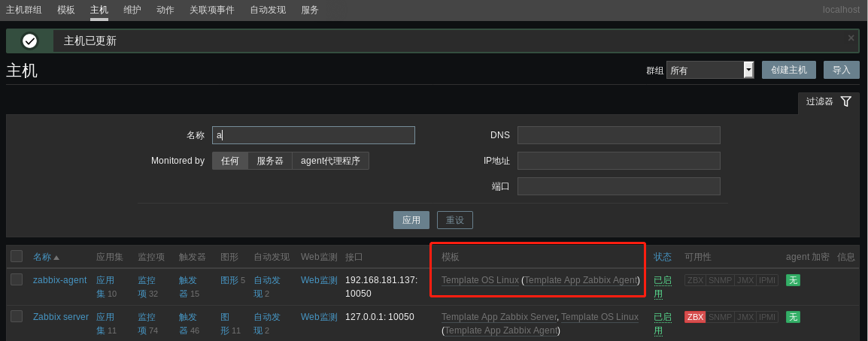Open the 动作 menu item

[165, 10]
